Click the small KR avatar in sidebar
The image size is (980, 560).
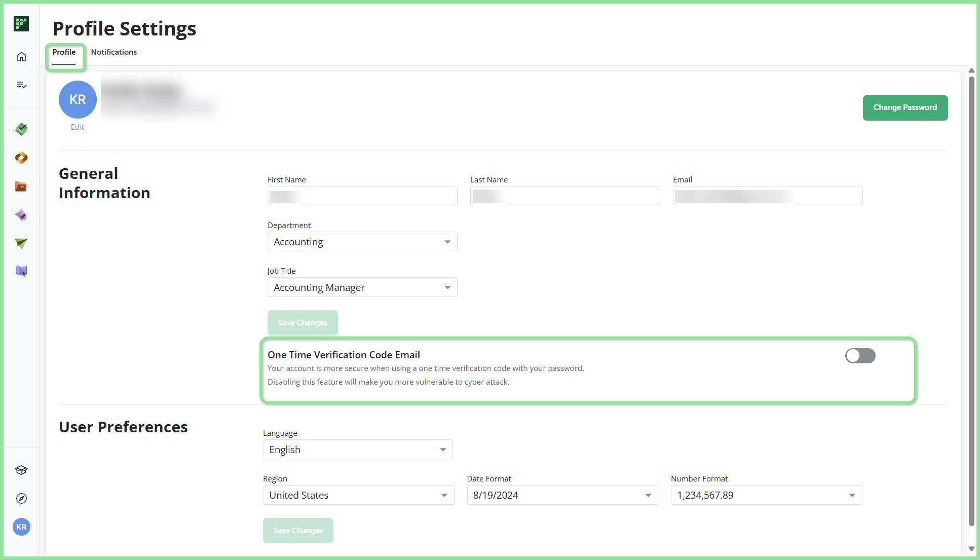(21, 527)
